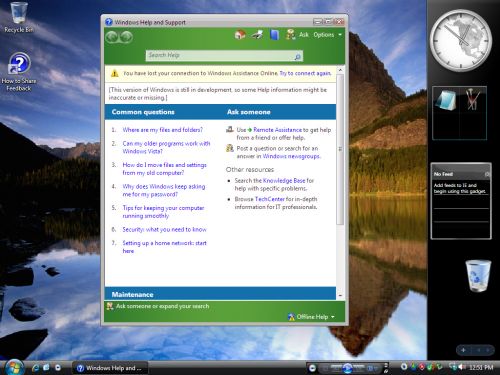The width and height of the screenshot is (500, 375).
Task: Click the Forward arrow in Help window
Action: tap(126, 37)
